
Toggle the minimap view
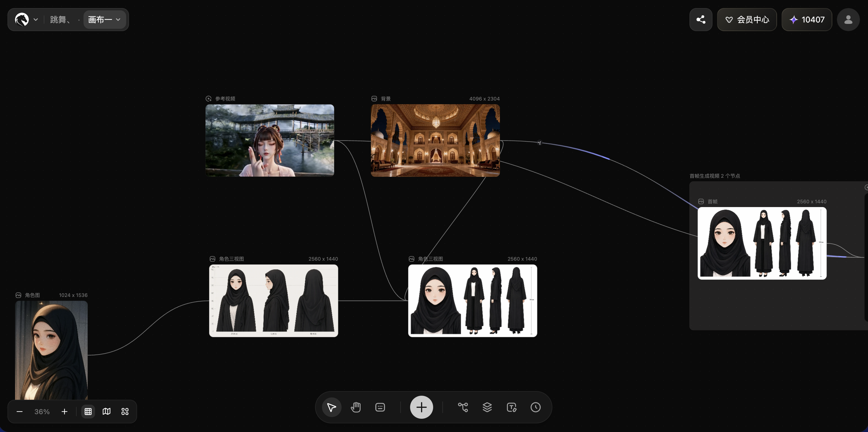point(107,412)
